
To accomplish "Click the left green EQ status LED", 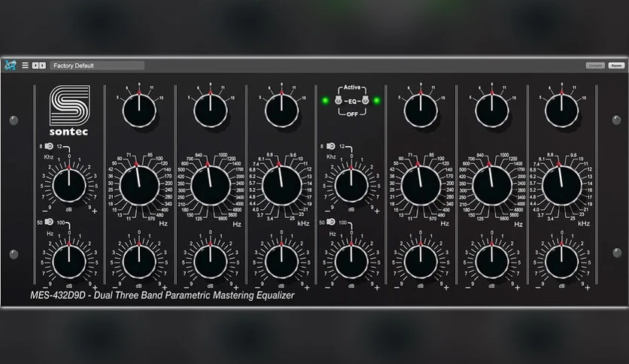I will click(x=325, y=100).
